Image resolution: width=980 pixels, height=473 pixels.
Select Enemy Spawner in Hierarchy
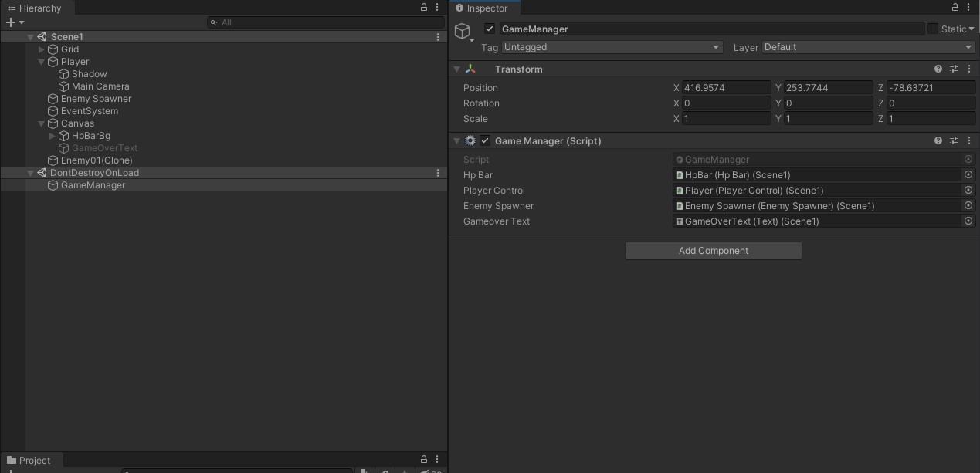96,99
